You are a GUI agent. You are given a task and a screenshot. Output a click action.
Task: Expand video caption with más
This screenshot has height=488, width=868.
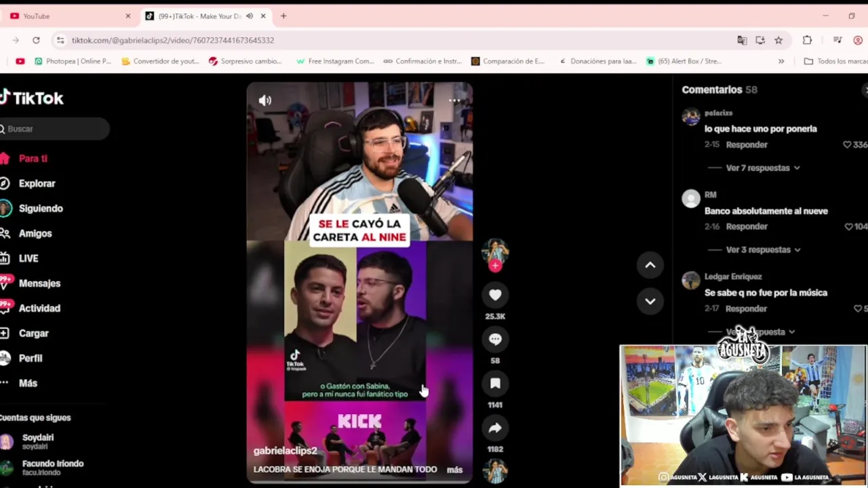pyautogui.click(x=454, y=470)
